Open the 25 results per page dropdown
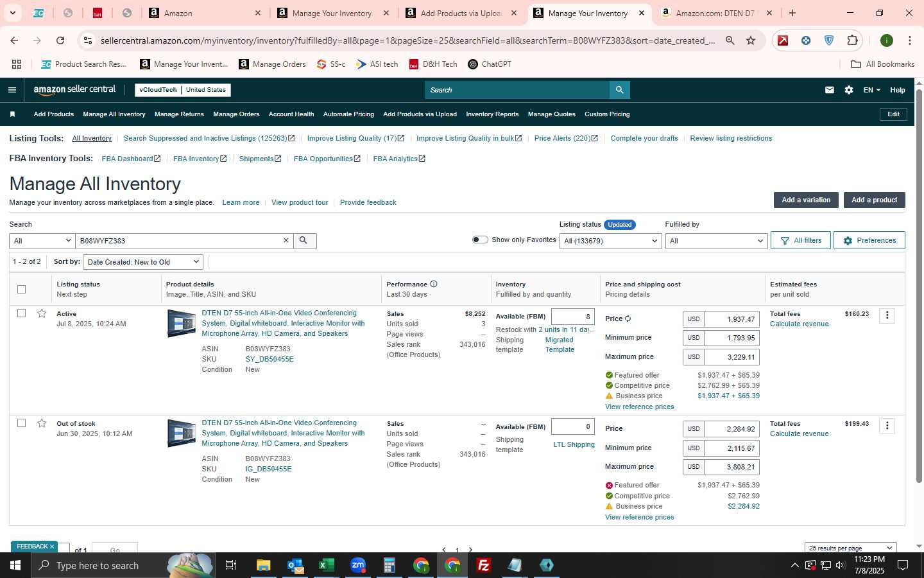This screenshot has width=924, height=578. [x=850, y=548]
